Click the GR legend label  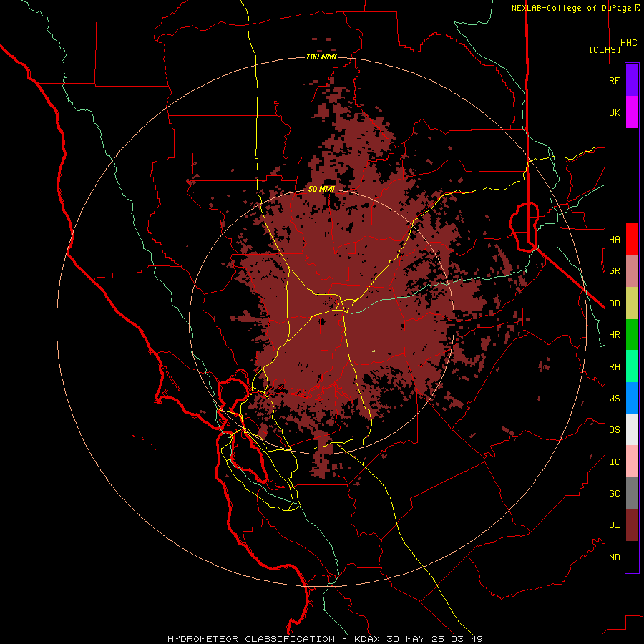point(615,271)
